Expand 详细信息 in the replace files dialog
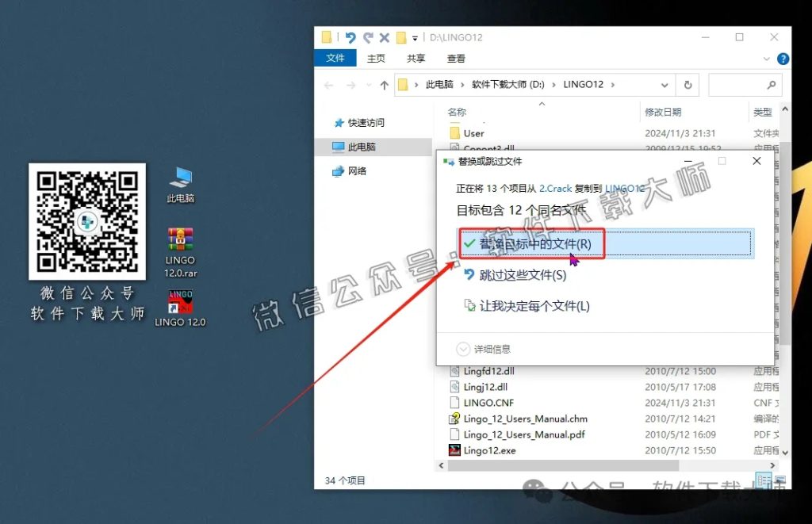This screenshot has height=524, width=812. click(x=488, y=348)
